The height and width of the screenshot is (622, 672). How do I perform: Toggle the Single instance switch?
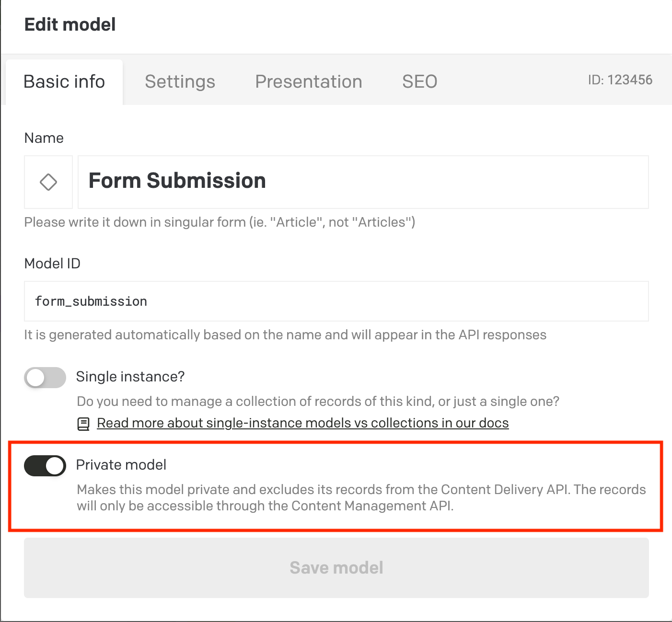tap(45, 378)
